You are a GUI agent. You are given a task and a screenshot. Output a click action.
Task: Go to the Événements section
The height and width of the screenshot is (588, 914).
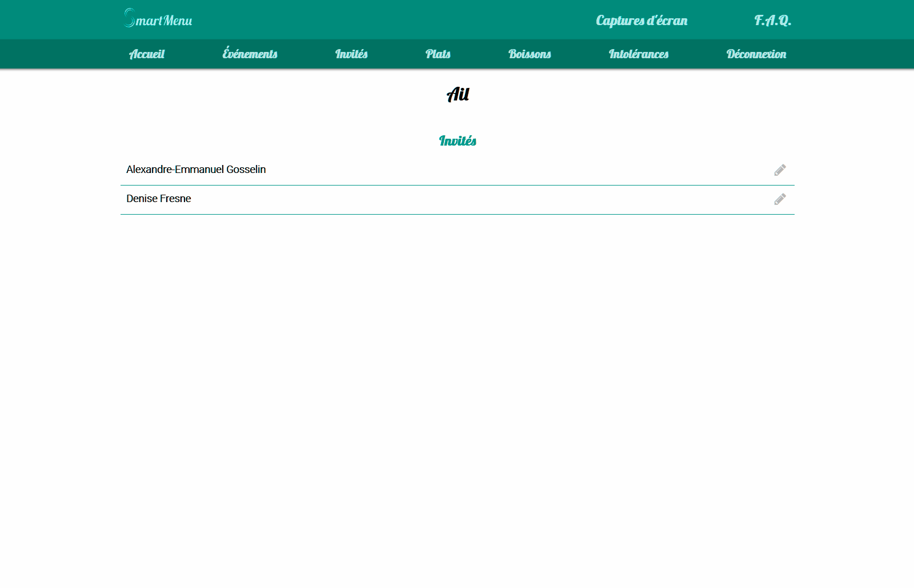click(250, 54)
